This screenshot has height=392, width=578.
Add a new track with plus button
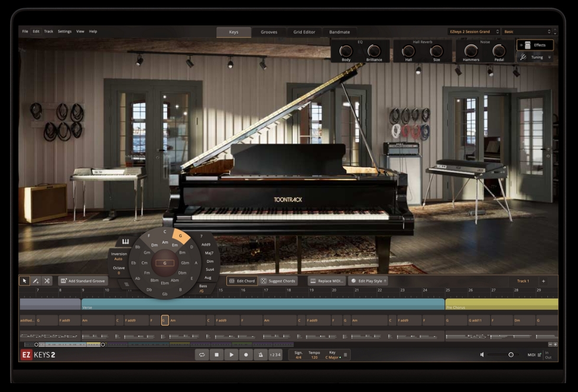(543, 281)
